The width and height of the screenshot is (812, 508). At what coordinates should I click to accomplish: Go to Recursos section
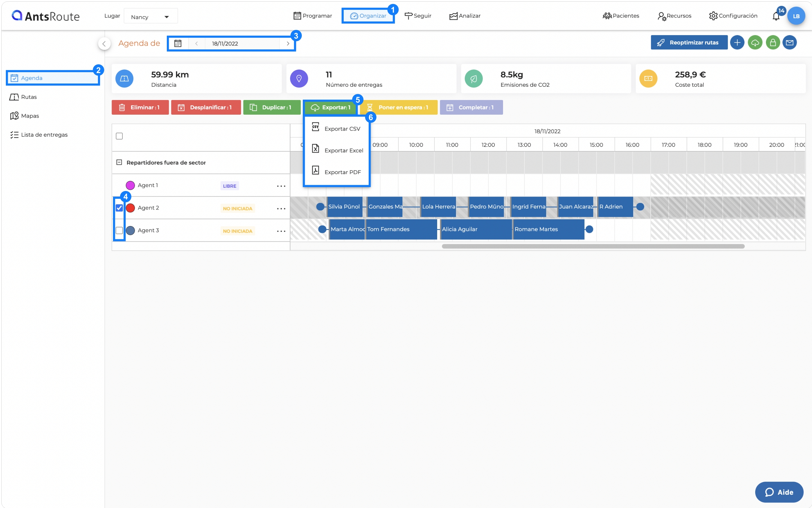(x=675, y=16)
